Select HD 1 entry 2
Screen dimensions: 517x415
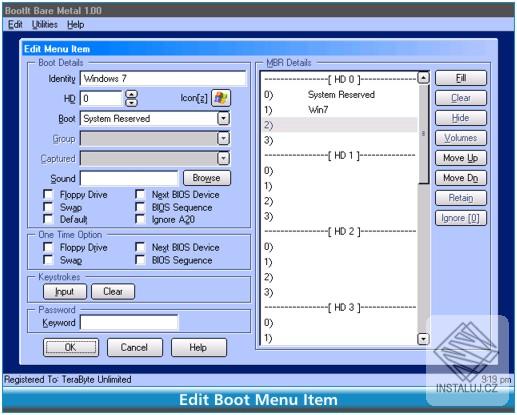pos(340,201)
